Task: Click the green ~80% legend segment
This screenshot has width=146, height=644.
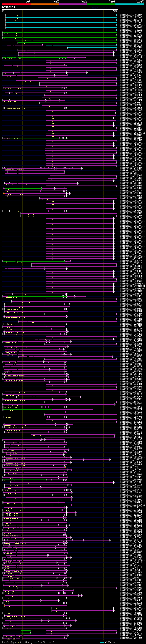Action: click(x=101, y=4)
